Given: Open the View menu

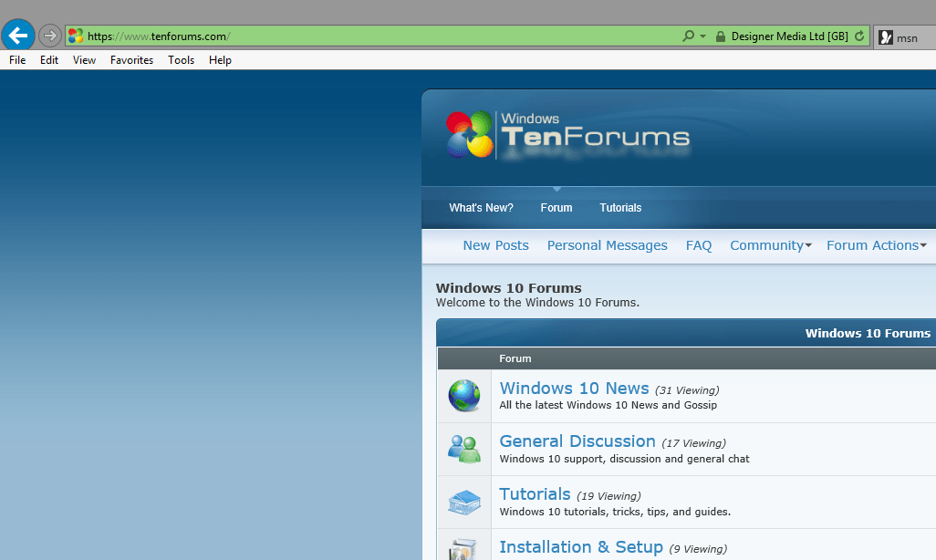Looking at the screenshot, I should click(x=84, y=59).
